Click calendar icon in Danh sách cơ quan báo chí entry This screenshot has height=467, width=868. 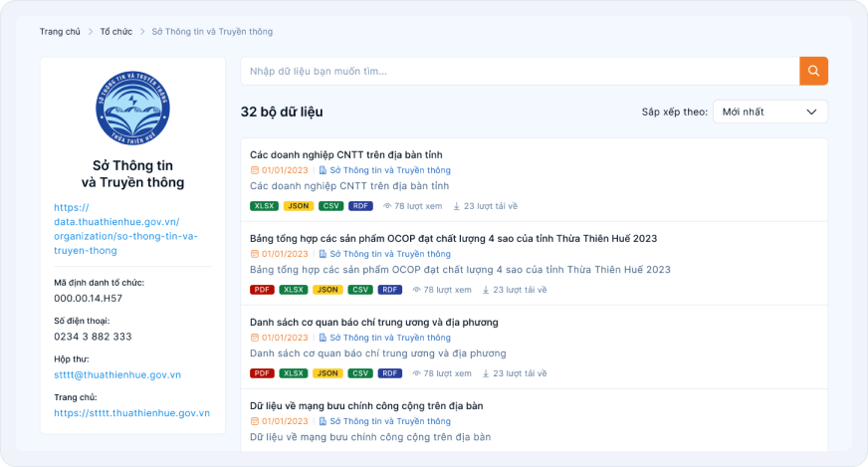coord(254,338)
